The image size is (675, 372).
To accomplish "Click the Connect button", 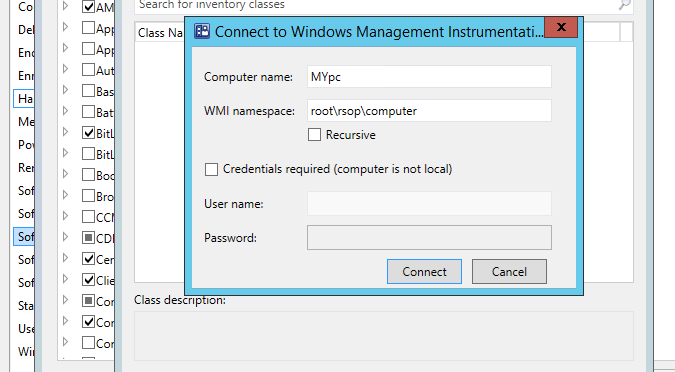I will 424,272.
